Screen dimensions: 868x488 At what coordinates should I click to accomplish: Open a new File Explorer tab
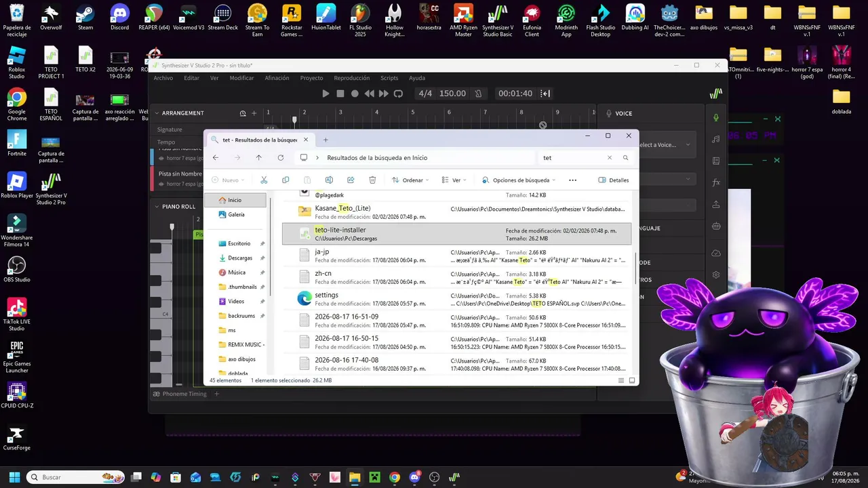click(325, 140)
